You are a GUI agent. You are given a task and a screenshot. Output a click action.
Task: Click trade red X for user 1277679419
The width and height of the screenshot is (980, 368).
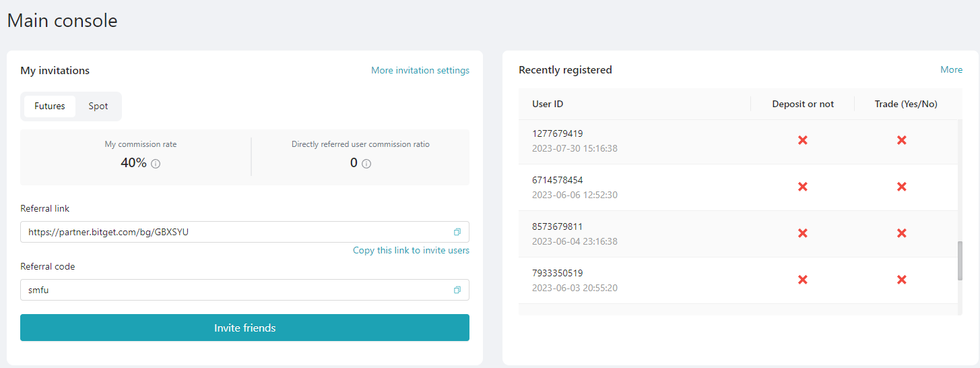[x=901, y=140]
